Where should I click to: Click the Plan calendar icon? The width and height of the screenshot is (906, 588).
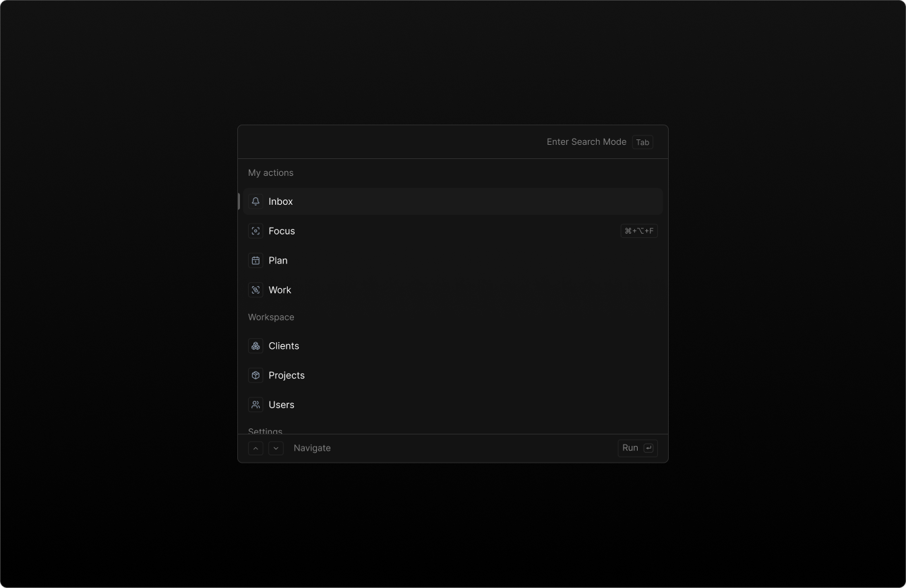coord(255,260)
